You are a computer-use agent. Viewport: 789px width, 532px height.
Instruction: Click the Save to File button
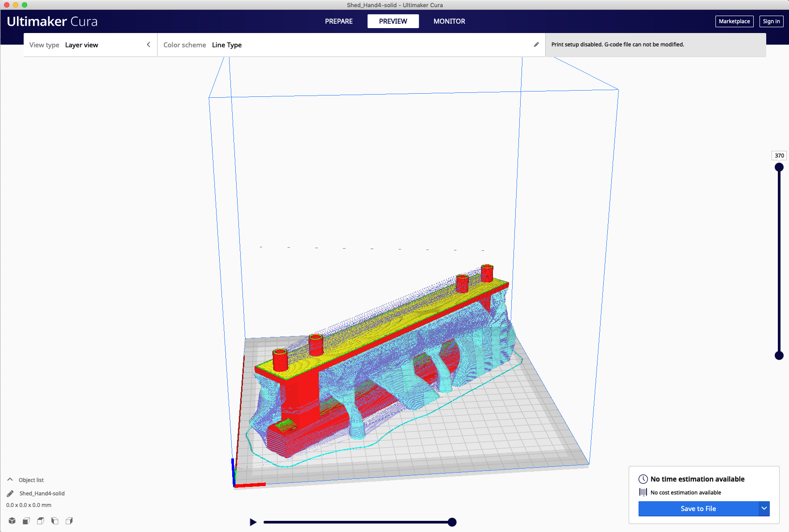click(x=698, y=509)
